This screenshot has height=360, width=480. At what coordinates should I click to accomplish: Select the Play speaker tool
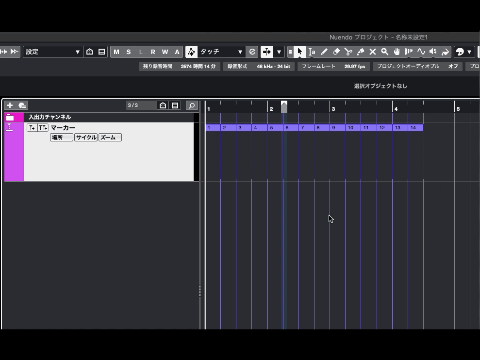pyautogui.click(x=433, y=52)
